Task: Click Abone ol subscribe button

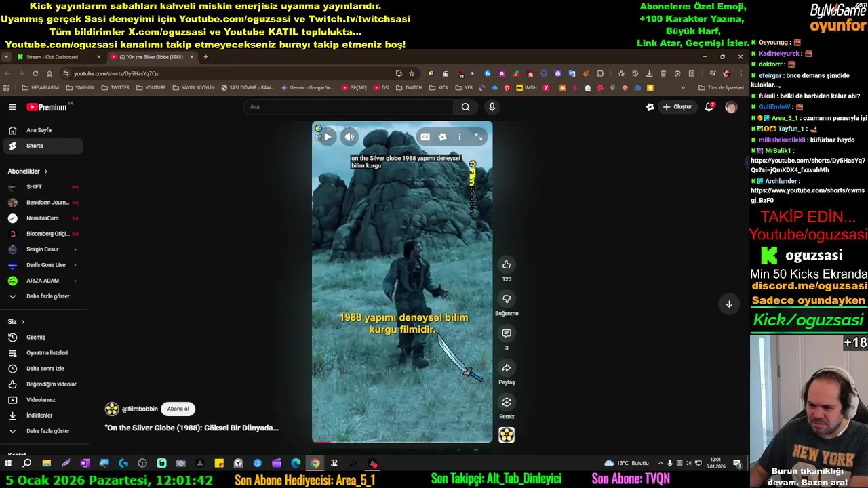Action: (x=178, y=409)
